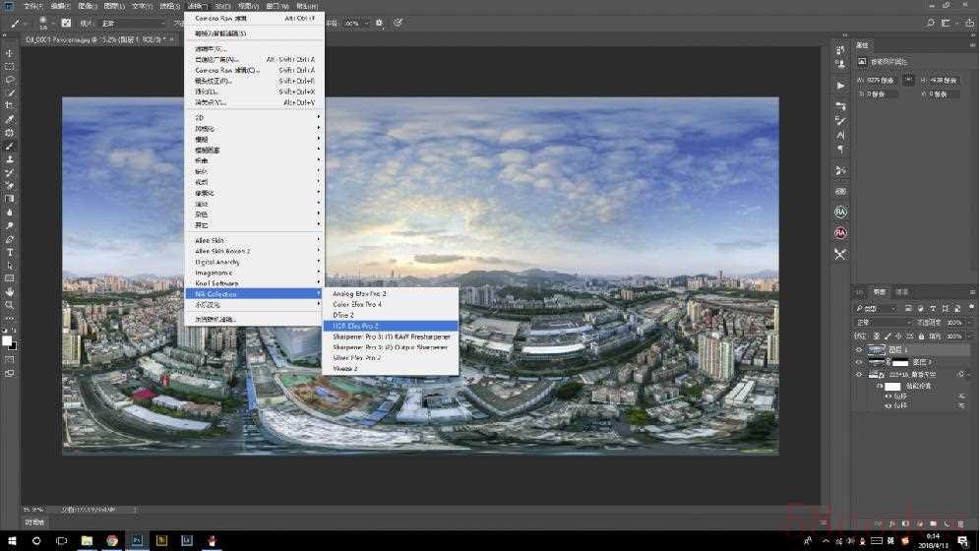Image resolution: width=980 pixels, height=551 pixels.
Task: Select Sharpener Pro 3 RAW Presharpener
Action: click(x=390, y=337)
